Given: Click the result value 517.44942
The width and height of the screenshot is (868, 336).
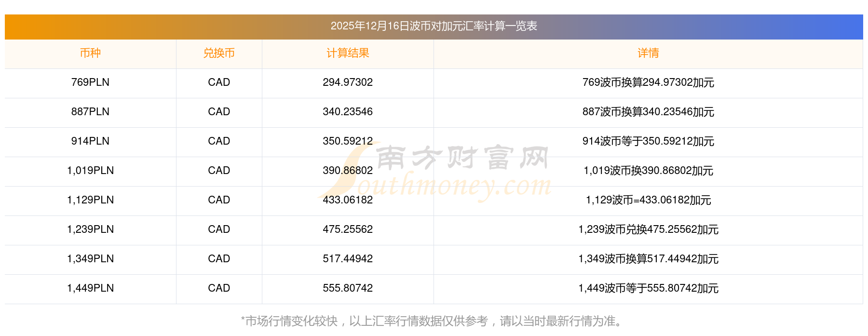Looking at the screenshot, I should [348, 259].
